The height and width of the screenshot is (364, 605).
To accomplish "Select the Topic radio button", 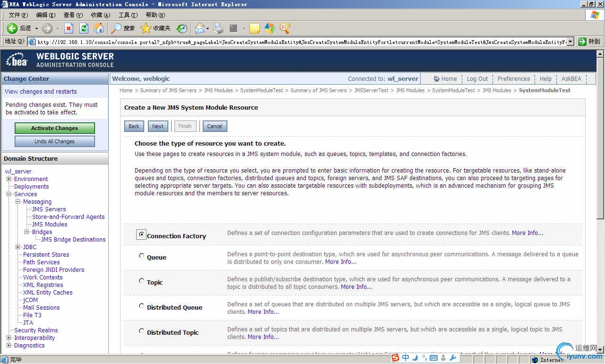I will pyautogui.click(x=141, y=281).
